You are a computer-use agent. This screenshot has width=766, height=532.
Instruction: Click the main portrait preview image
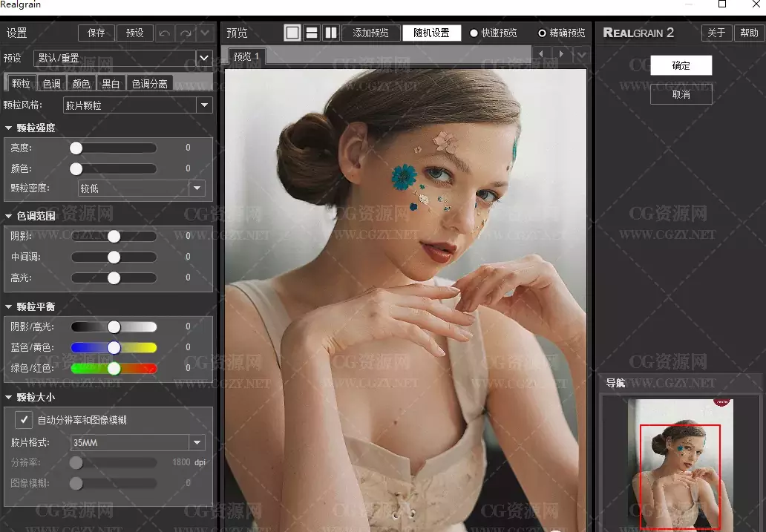pyautogui.click(x=405, y=300)
